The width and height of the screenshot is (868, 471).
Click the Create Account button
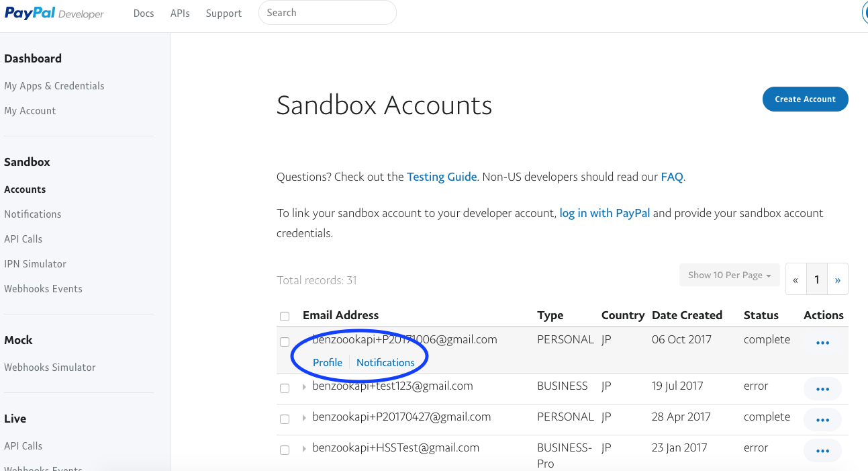[x=805, y=99]
